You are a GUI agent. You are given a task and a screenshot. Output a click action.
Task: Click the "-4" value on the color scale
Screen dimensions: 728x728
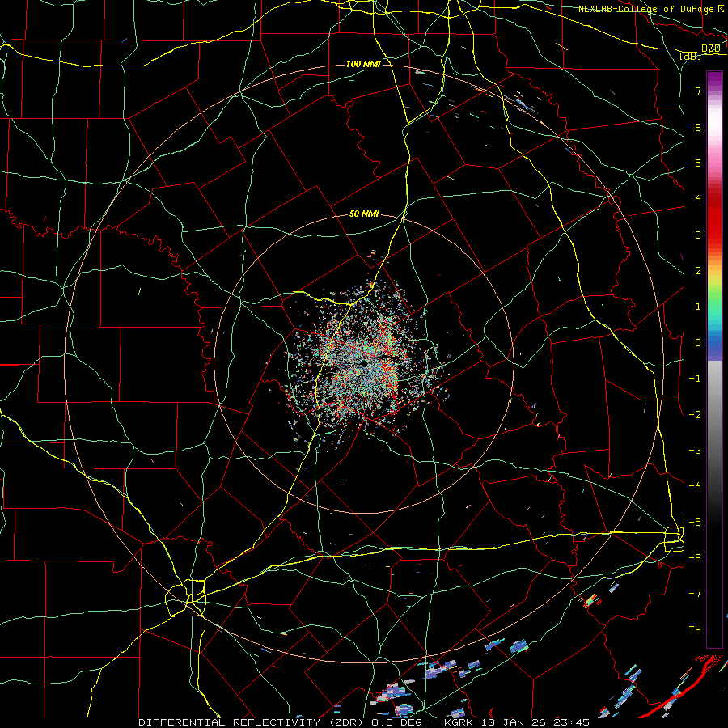coord(695,486)
